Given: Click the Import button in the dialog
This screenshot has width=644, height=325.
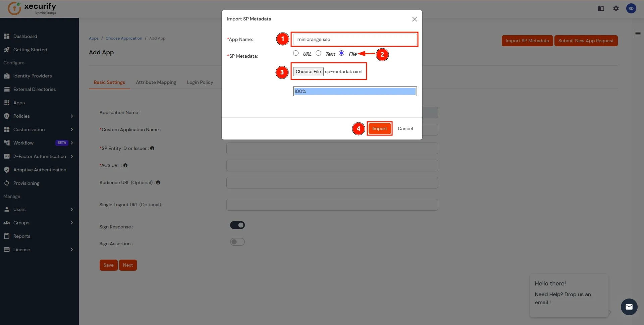Looking at the screenshot, I should (x=379, y=128).
